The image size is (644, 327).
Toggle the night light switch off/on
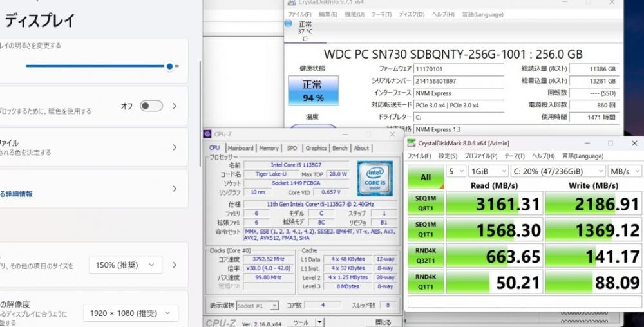pos(151,106)
